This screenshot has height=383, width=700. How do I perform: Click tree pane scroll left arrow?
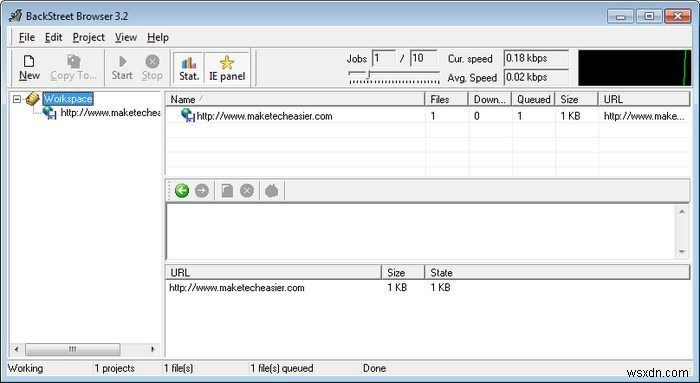point(17,349)
